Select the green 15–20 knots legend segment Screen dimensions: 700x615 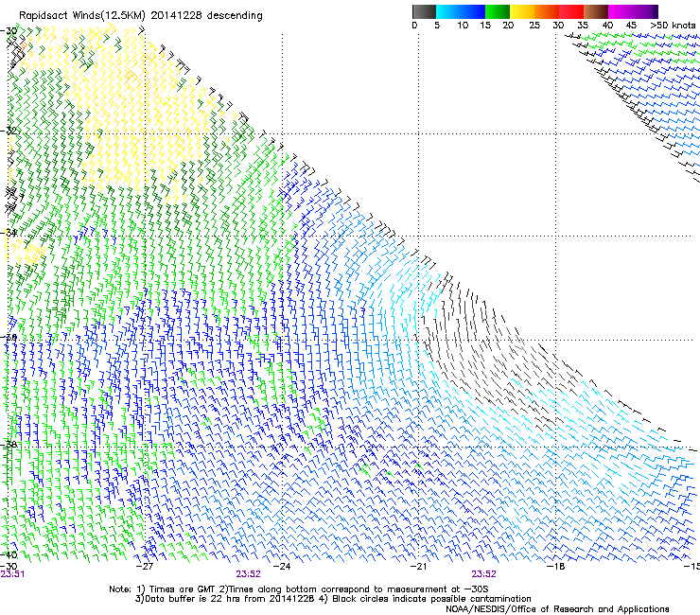(498, 11)
